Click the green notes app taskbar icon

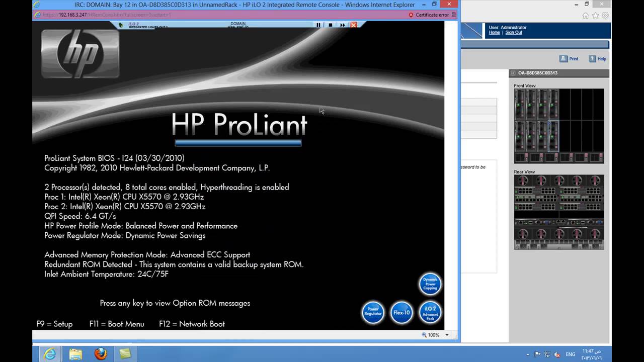click(x=125, y=354)
